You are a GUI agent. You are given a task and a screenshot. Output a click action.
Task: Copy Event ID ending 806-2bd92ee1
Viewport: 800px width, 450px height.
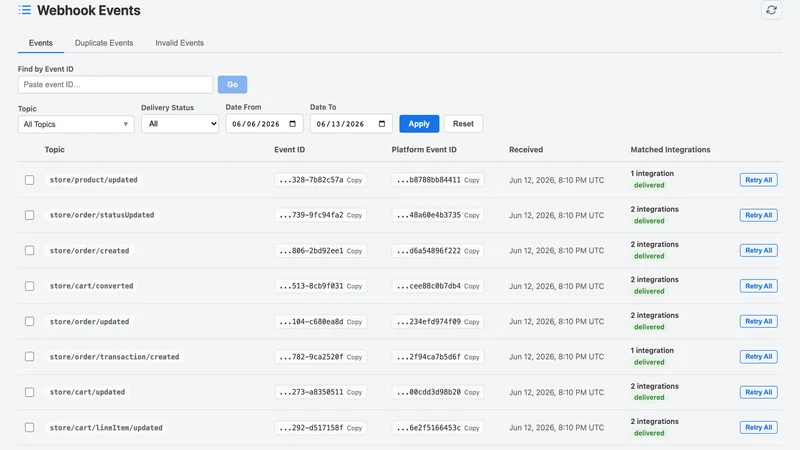(x=354, y=251)
